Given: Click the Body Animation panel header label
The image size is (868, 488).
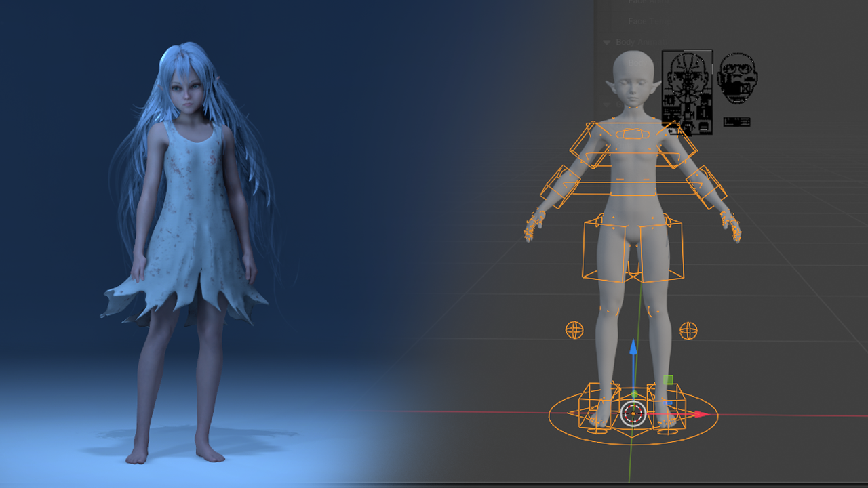Looking at the screenshot, I should [641, 42].
